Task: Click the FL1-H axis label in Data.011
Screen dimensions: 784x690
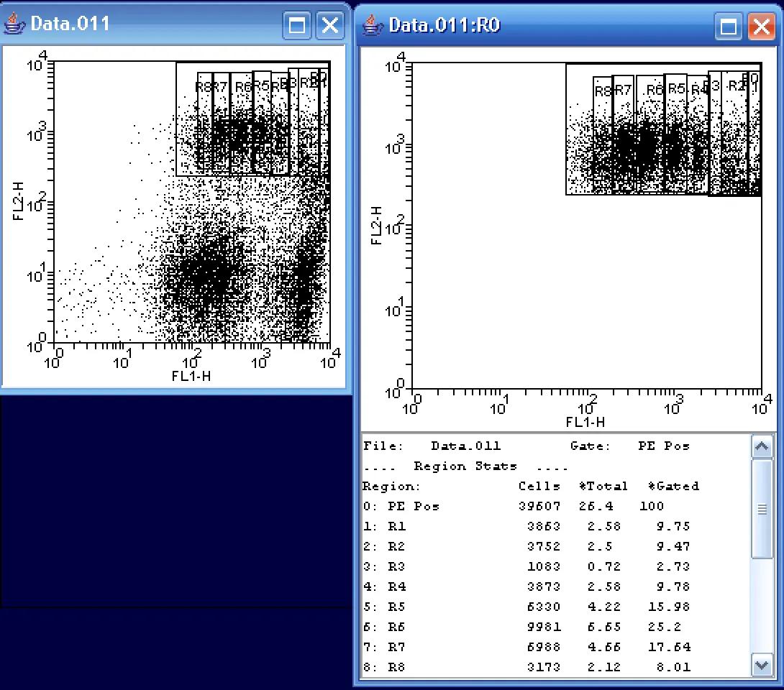Action: (191, 376)
